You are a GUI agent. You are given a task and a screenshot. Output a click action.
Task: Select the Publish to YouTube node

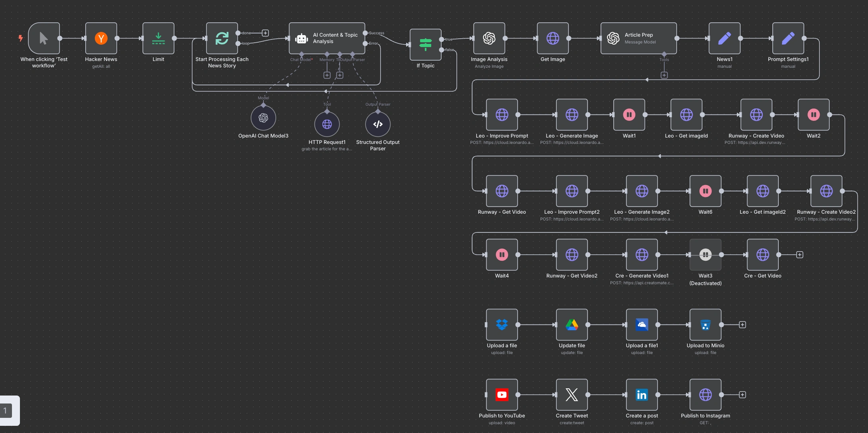(502, 395)
